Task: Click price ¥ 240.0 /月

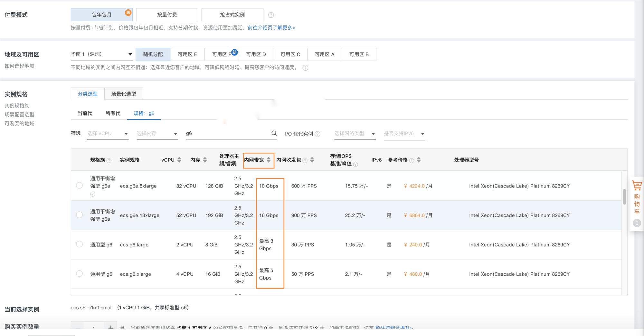Action: click(x=417, y=245)
